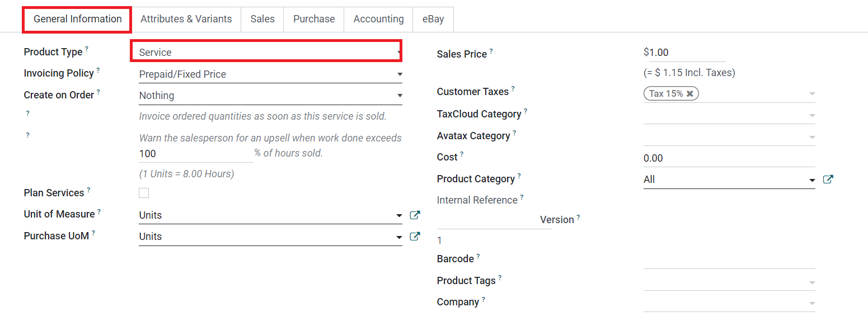Click the Sales Price input field
This screenshot has height=321, width=868.
point(684,53)
